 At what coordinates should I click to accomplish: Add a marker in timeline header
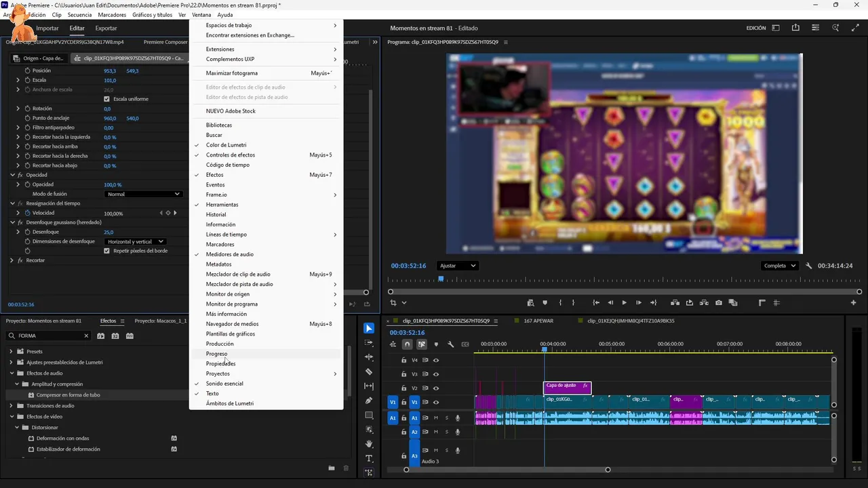pos(436,344)
